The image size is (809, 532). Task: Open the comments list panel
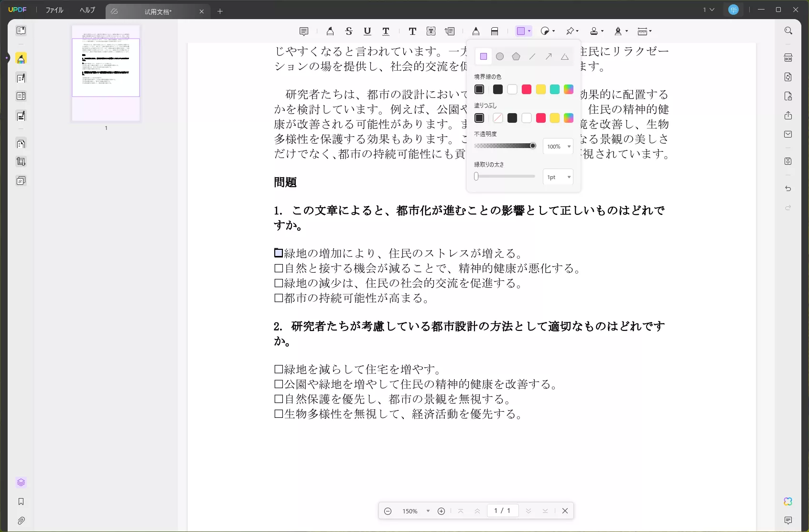[x=788, y=521]
